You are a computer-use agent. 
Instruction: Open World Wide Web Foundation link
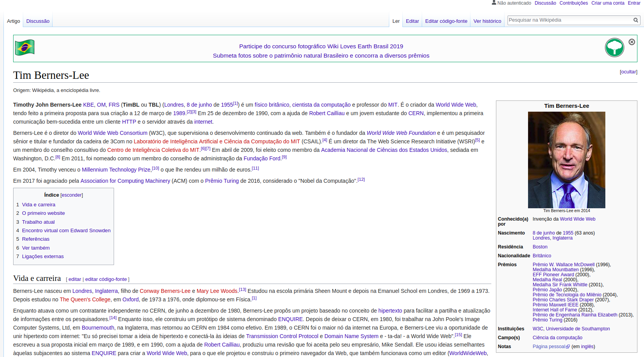(x=401, y=133)
